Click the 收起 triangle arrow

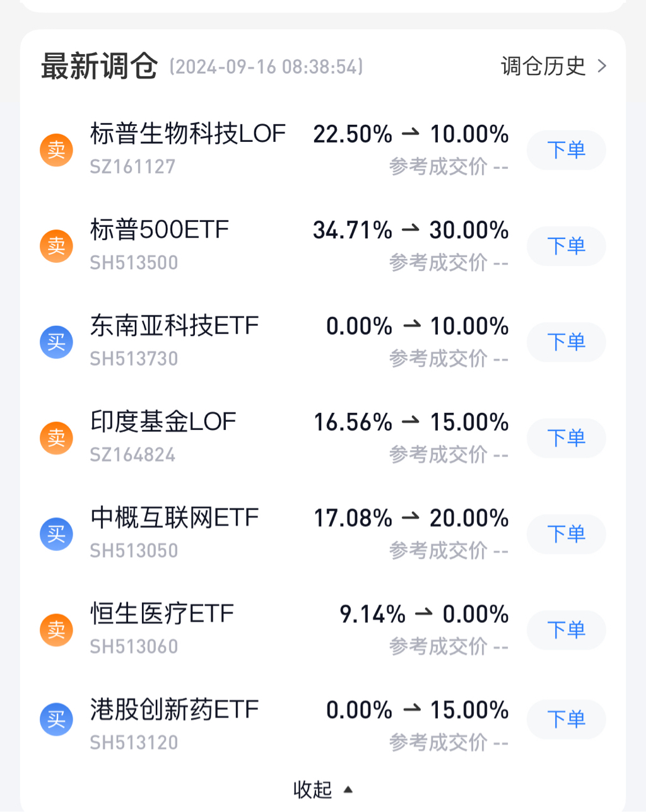pyautogui.click(x=348, y=789)
